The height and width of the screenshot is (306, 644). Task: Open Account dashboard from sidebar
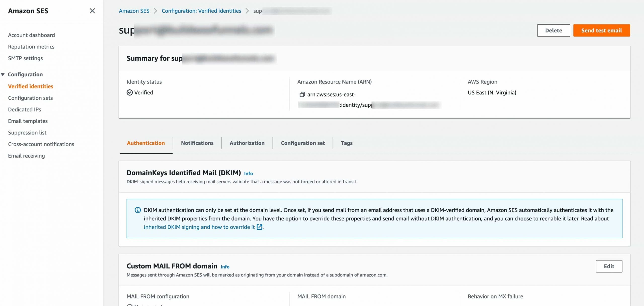pos(31,35)
